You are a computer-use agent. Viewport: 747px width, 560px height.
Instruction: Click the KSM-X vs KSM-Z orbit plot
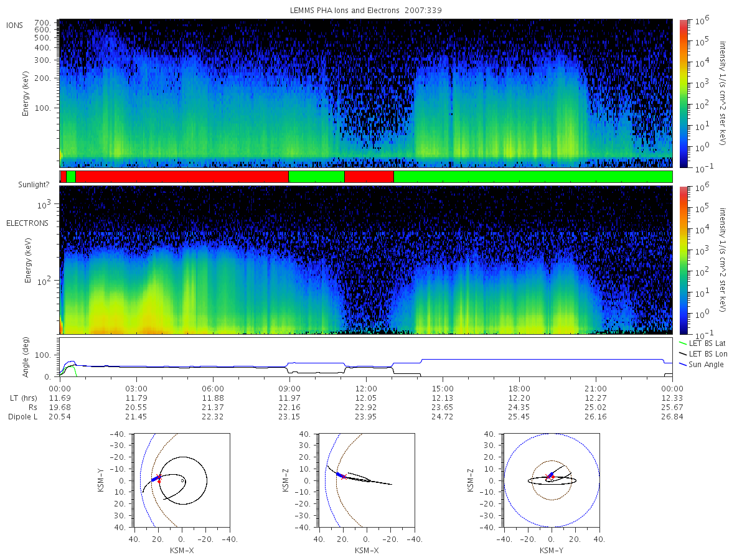tap(367, 480)
